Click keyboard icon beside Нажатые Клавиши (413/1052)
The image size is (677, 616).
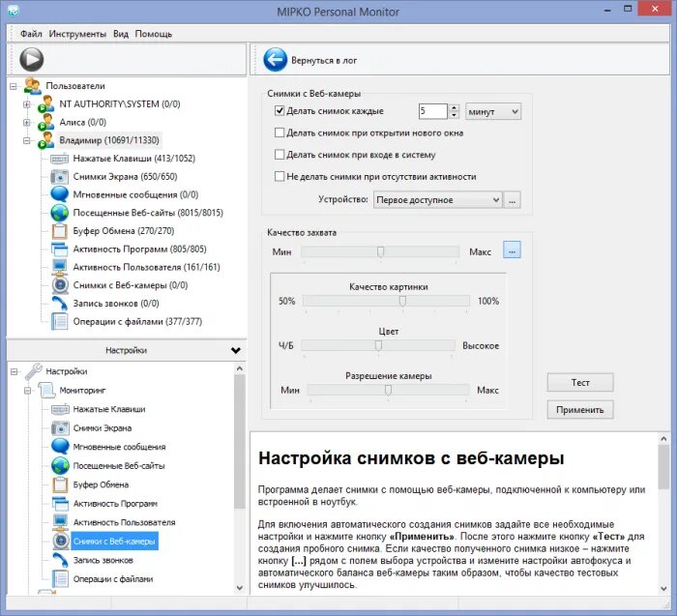pyautogui.click(x=60, y=159)
